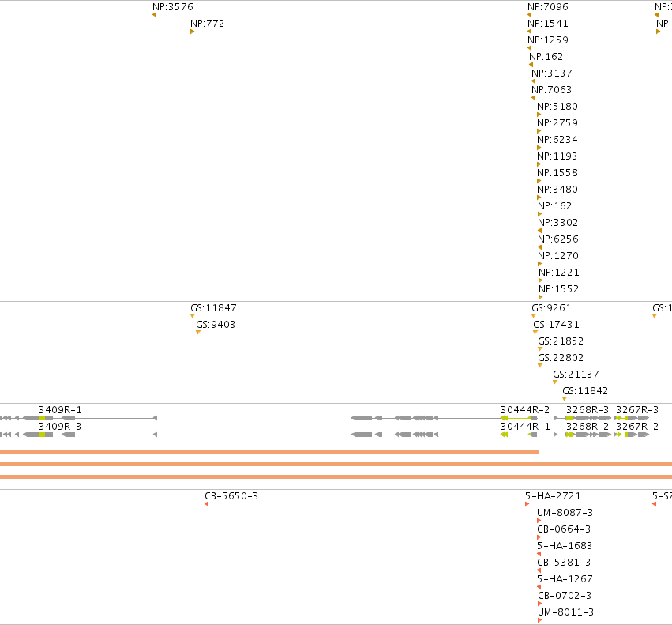Click the yellow triangle marker below GS:11842

click(x=565, y=399)
